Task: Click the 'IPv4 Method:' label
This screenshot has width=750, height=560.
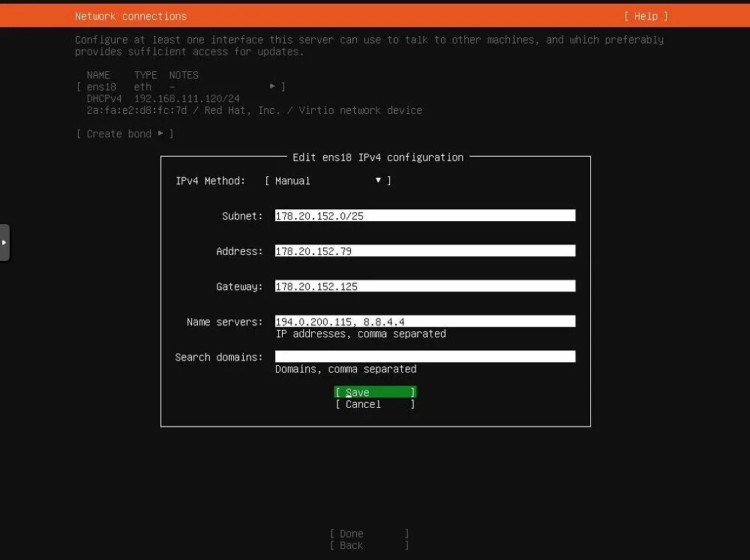Action: [x=210, y=181]
